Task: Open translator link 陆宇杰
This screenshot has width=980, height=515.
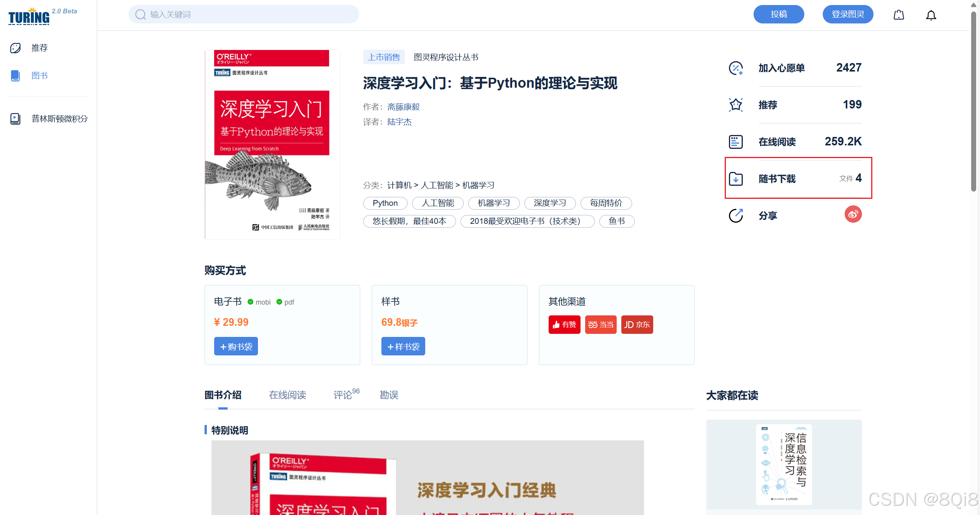Action: click(399, 122)
